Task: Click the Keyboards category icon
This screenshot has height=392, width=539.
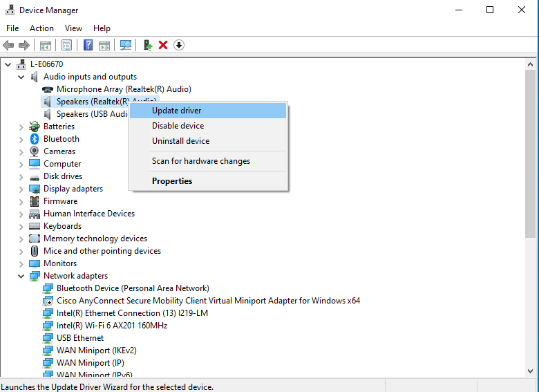Action: coord(35,226)
